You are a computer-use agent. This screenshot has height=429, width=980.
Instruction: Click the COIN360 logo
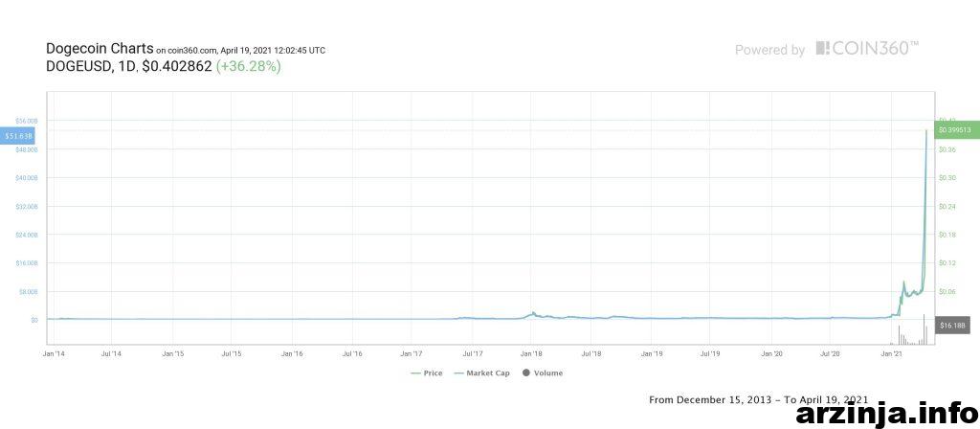point(867,49)
